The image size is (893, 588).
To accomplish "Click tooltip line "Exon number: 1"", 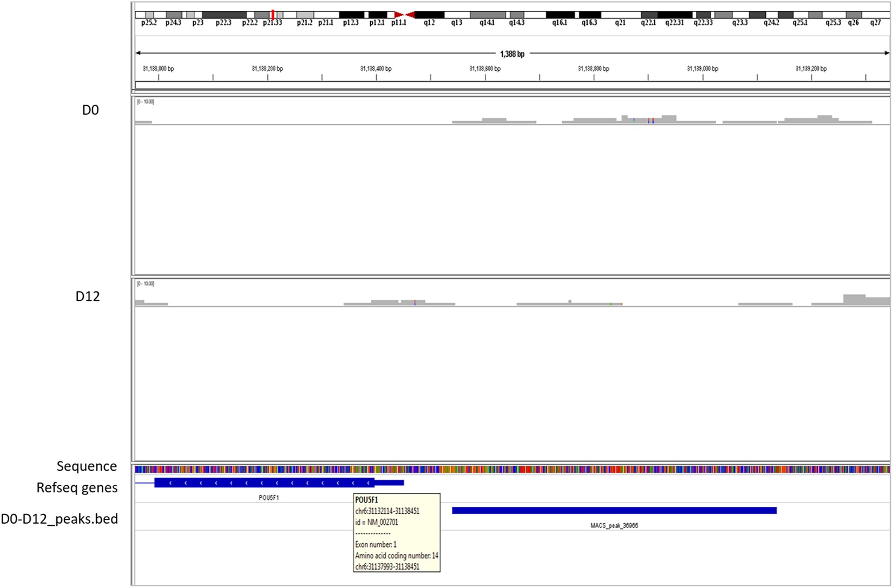I will pyautogui.click(x=376, y=545).
